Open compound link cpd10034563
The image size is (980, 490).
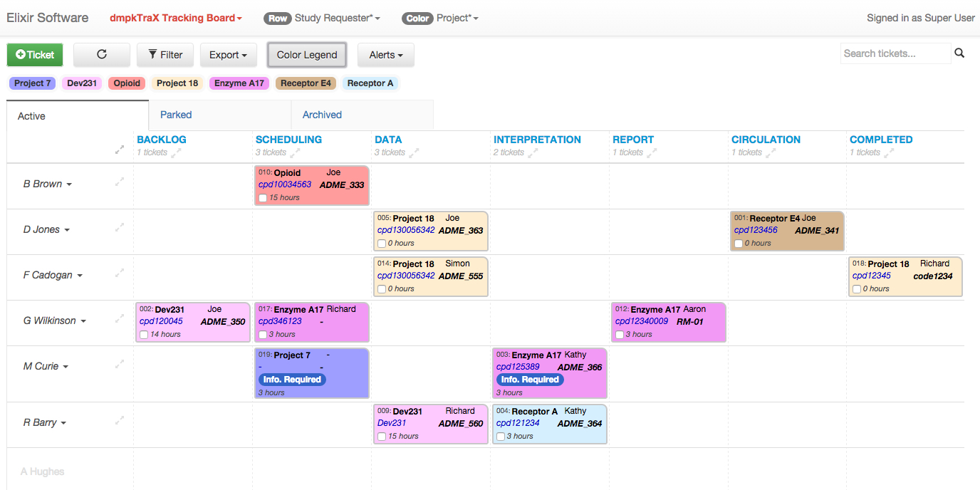(x=285, y=184)
